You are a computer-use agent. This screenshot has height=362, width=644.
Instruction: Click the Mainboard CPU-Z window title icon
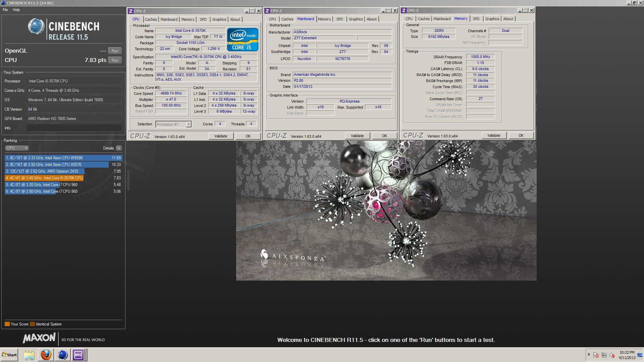(x=267, y=11)
